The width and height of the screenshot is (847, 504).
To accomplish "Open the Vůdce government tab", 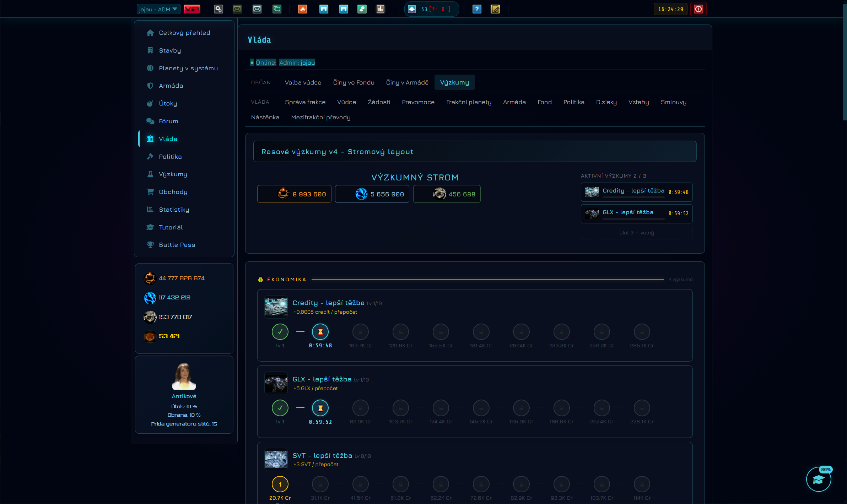I will pos(346,102).
